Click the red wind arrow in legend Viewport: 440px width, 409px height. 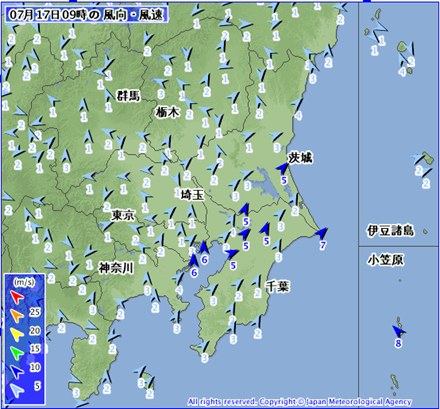coord(16,296)
